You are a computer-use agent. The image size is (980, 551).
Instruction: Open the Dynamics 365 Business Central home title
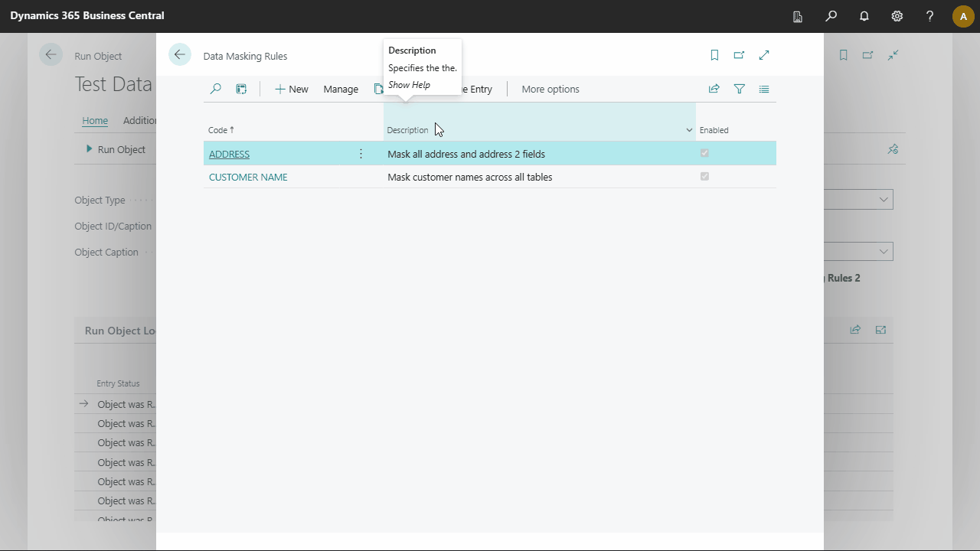tap(87, 15)
